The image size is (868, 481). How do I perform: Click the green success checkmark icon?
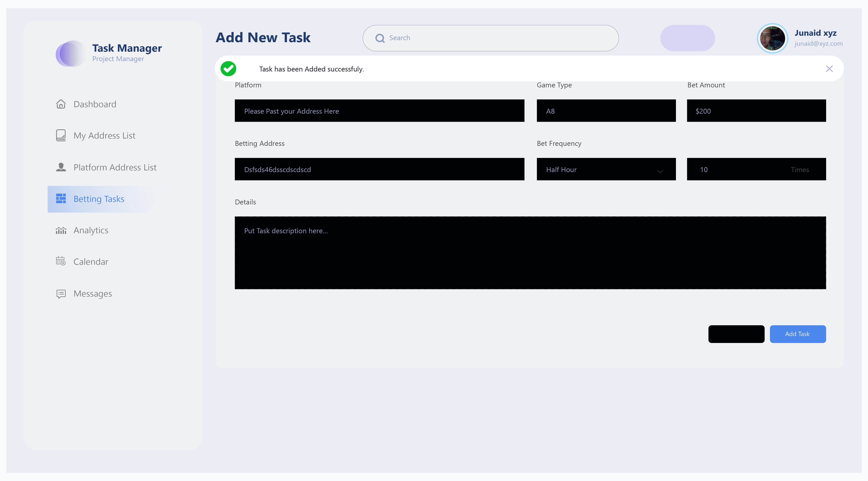coord(228,69)
